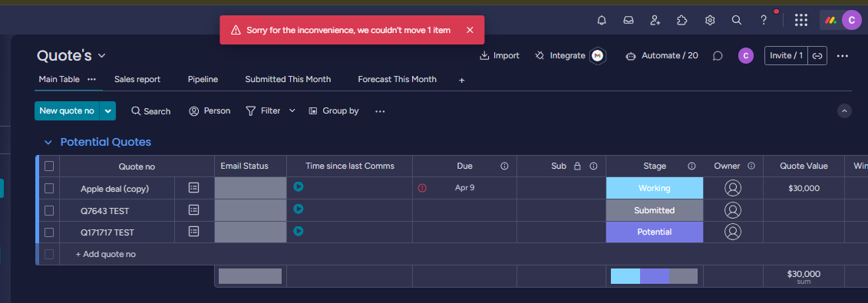Switch to Pipeline tab
This screenshot has height=303, width=868.
(x=203, y=80)
